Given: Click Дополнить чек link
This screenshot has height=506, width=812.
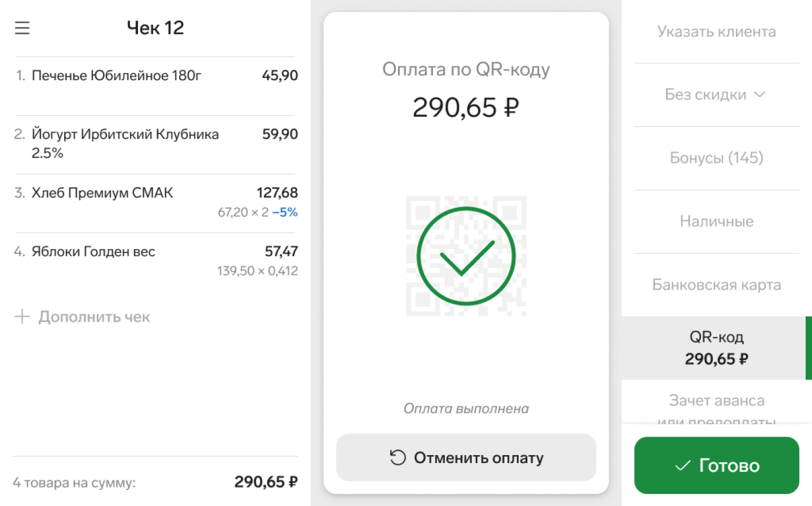Looking at the screenshot, I should [x=94, y=317].
